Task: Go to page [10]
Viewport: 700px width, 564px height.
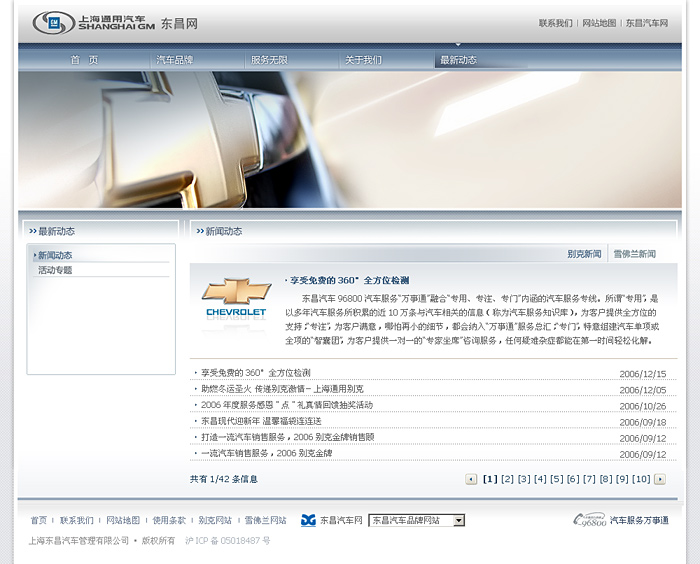Action: pos(641,479)
